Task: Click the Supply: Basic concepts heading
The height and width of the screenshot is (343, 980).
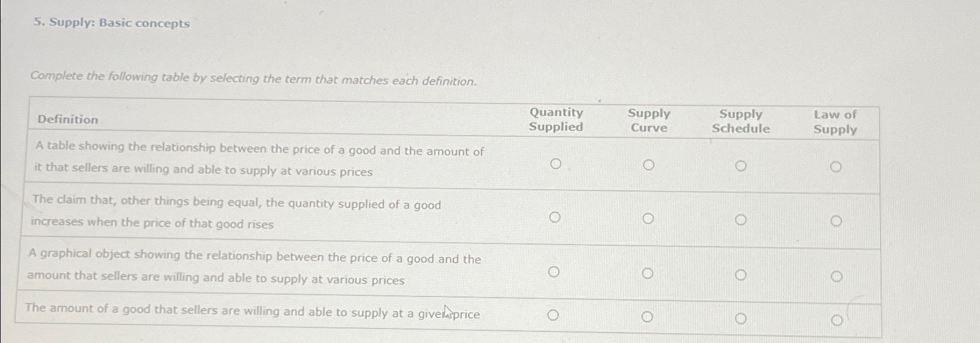Action: pos(111,24)
